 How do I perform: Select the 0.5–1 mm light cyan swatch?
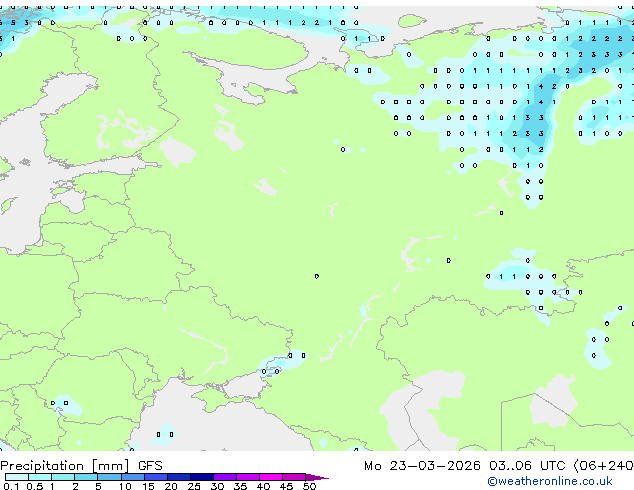click(x=40, y=477)
